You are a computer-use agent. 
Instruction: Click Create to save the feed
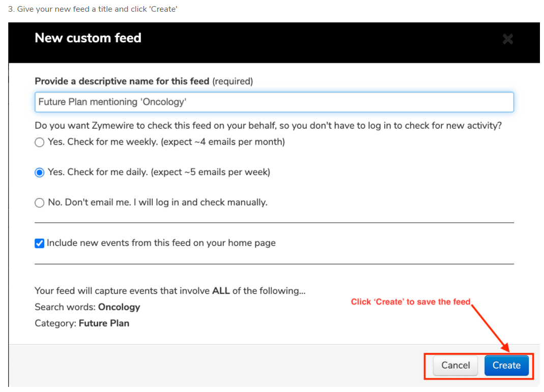[506, 365]
